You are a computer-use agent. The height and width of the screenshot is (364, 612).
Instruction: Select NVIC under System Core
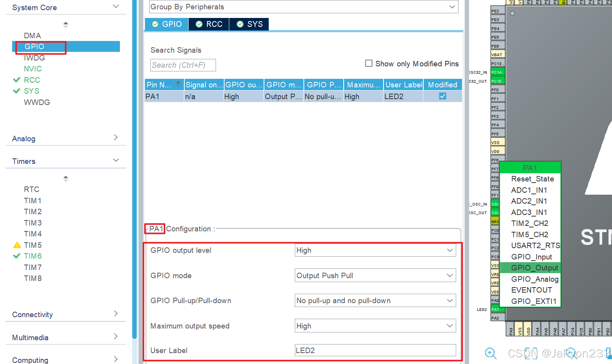(33, 69)
